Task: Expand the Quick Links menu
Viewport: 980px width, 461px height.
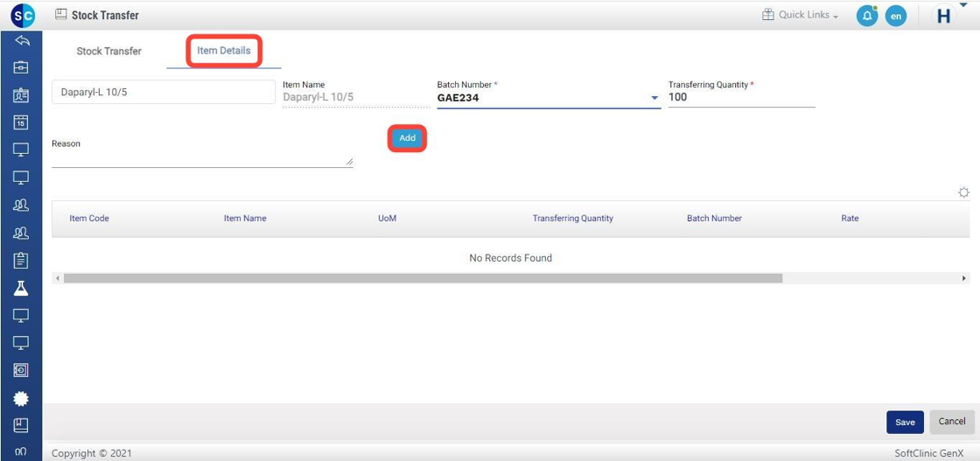Action: [801, 15]
